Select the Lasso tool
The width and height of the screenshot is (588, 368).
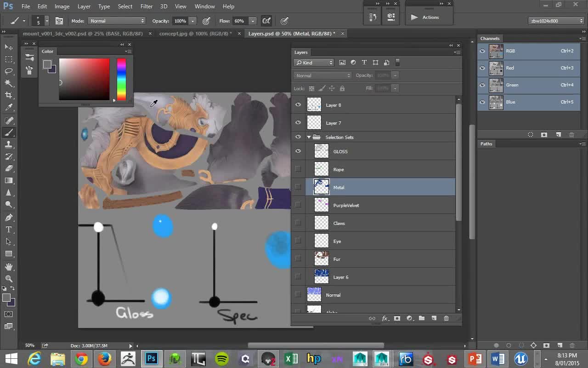[x=9, y=71]
